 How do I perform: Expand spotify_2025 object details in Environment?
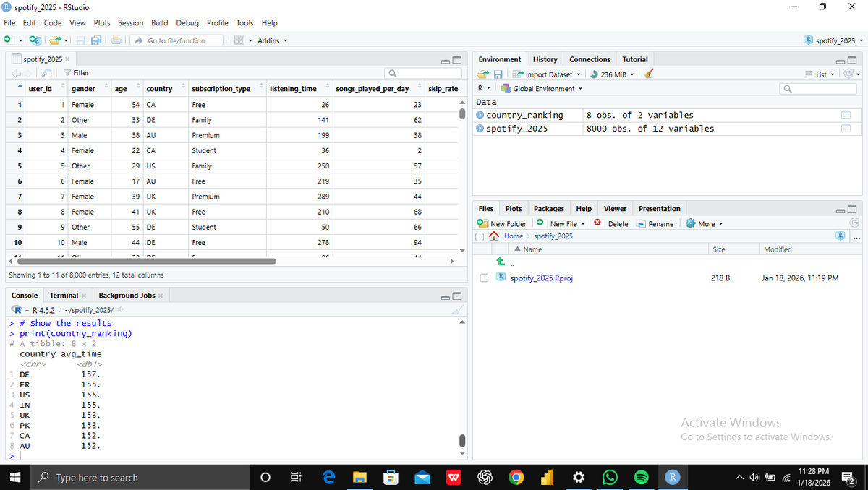click(480, 129)
